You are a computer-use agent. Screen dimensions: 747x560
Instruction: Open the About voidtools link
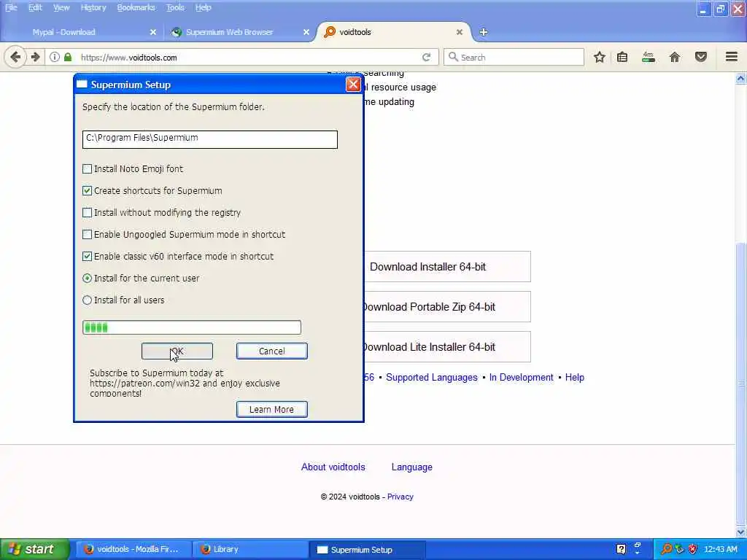tap(333, 467)
